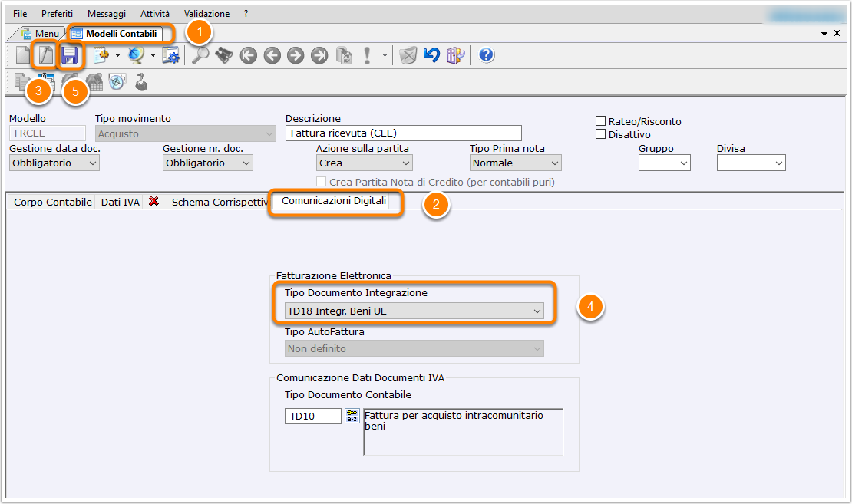The image size is (852, 504).
Task: Toggle the Disattivo checkbox
Action: tap(600, 134)
